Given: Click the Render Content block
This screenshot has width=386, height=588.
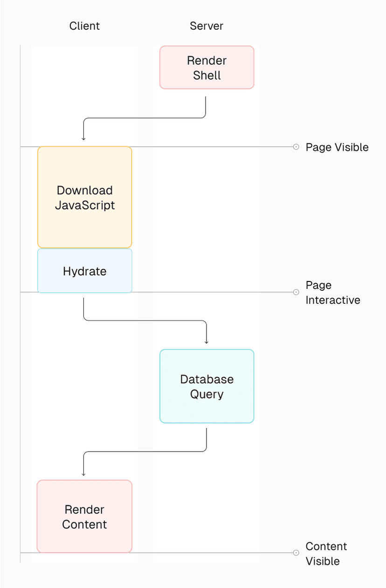Looking at the screenshot, I should pos(84,516).
